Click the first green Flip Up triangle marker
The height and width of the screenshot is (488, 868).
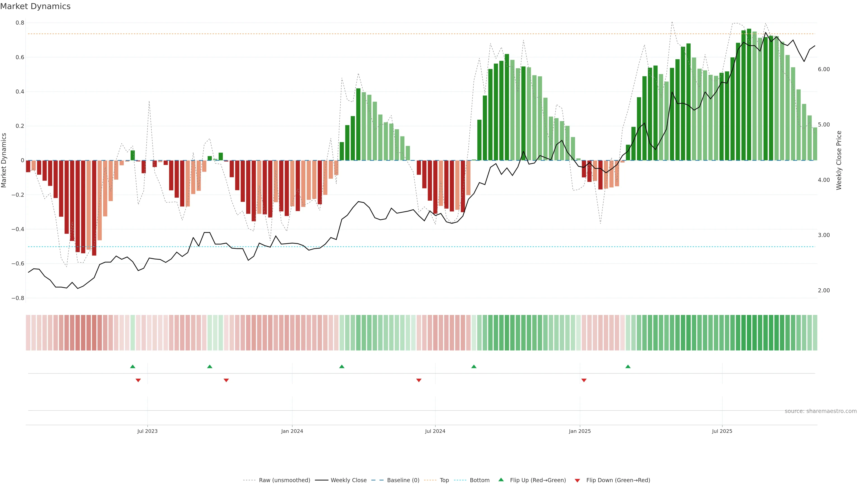(x=132, y=366)
